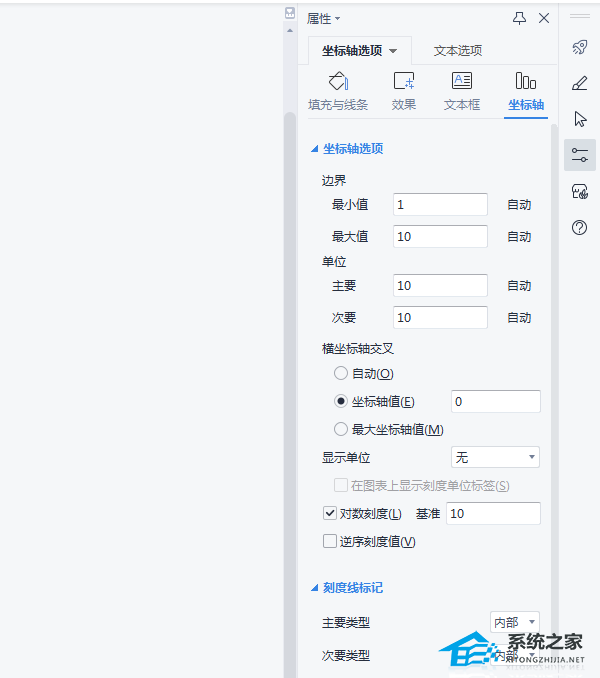Screen dimensions: 600x678
Task: Open the 效果 effects section
Action: tap(404, 92)
